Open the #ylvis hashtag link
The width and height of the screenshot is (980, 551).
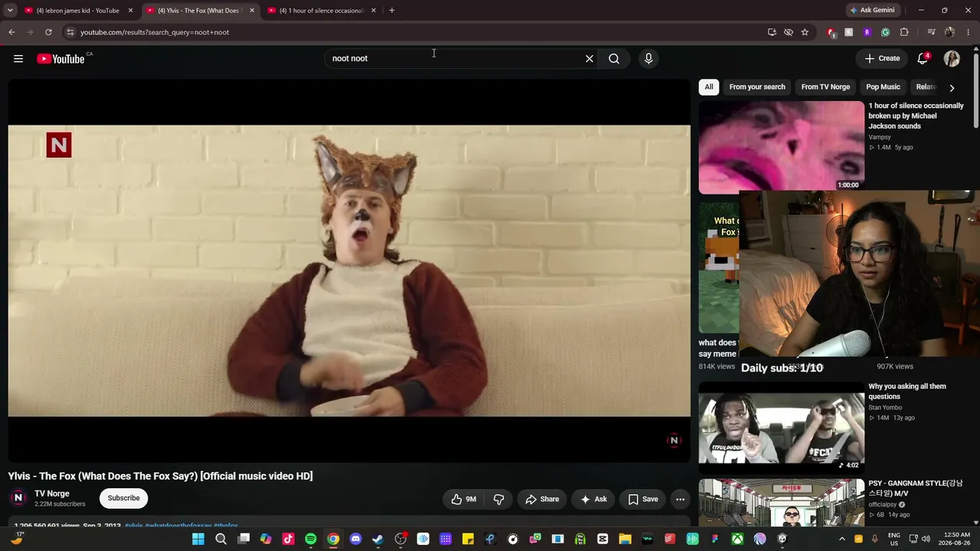coord(134,527)
